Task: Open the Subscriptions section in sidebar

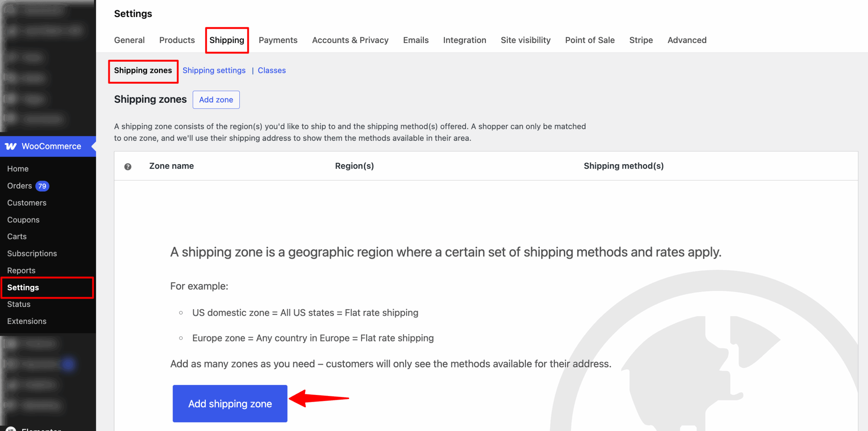Action: pos(32,253)
